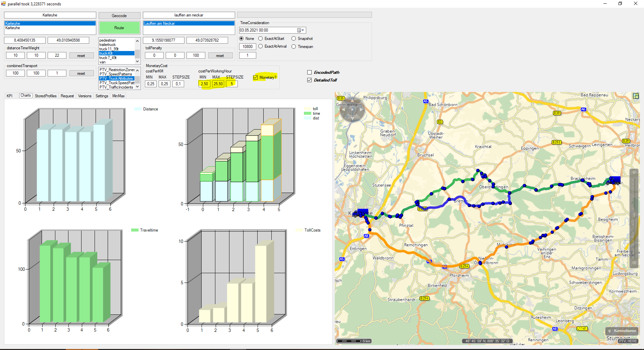Click the app icon in title bar
The height and width of the screenshot is (350, 644).
[3, 4]
